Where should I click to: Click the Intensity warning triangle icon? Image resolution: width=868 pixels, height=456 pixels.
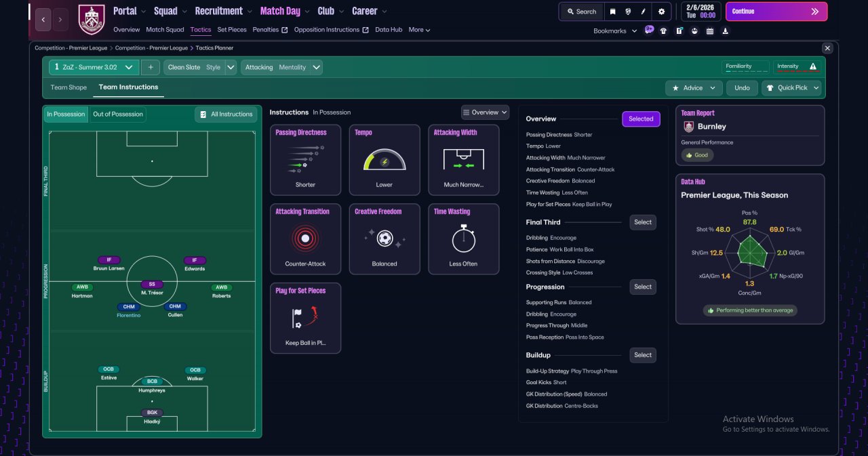[813, 66]
